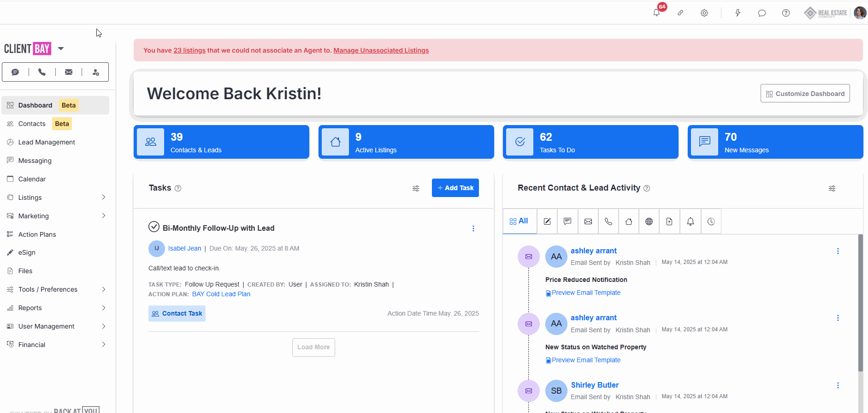Filter activity by globe website icon
Screen dimensions: 868x413
coord(649,221)
